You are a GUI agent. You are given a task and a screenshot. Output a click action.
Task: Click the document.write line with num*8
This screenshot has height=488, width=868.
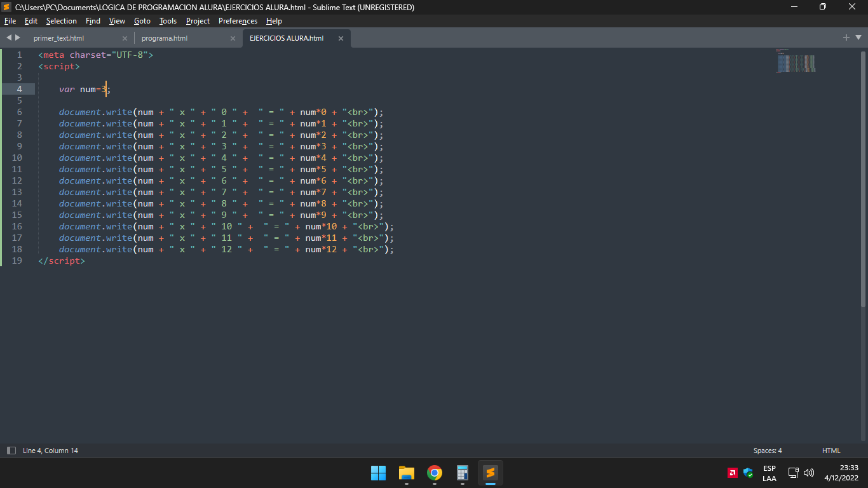click(222, 203)
